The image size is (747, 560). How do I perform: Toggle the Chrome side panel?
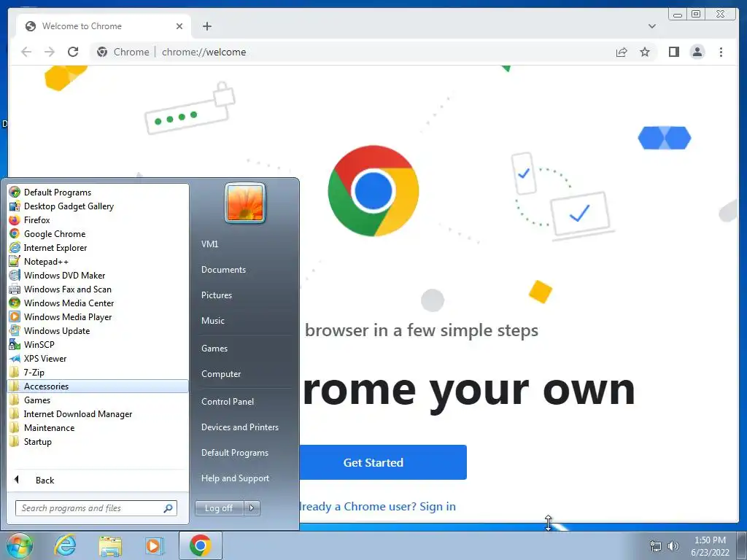click(x=674, y=52)
